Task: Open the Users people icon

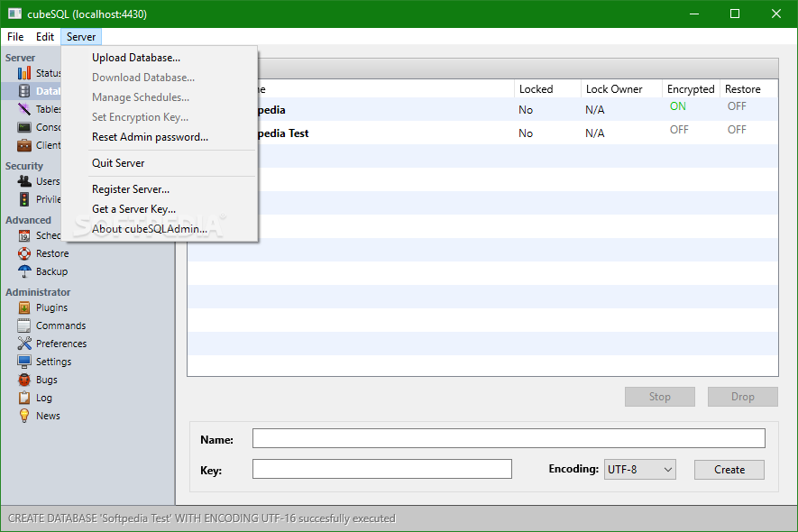Action: pyautogui.click(x=24, y=181)
